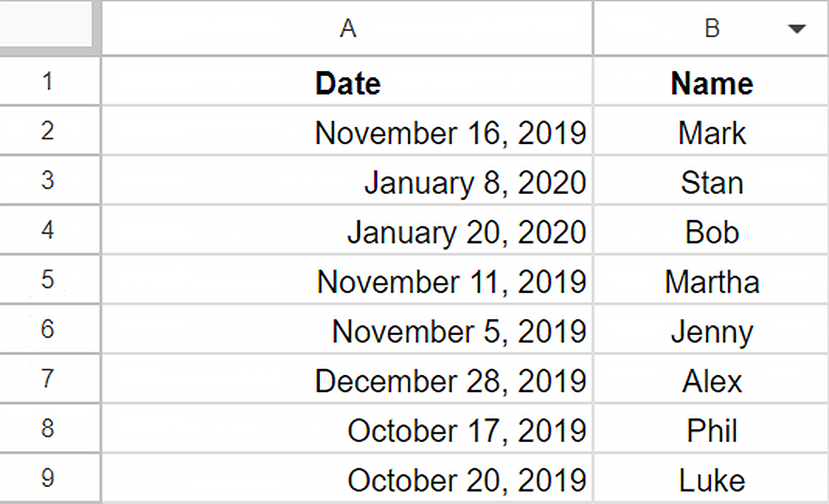Select the cell with January 20, 2020
This screenshot has height=504, width=829.
pos(347,230)
